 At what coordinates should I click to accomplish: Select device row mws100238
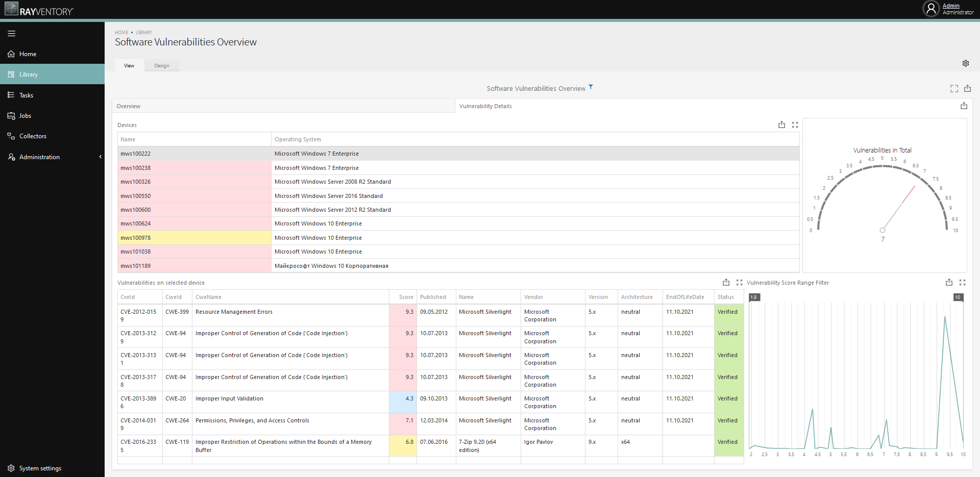point(458,168)
